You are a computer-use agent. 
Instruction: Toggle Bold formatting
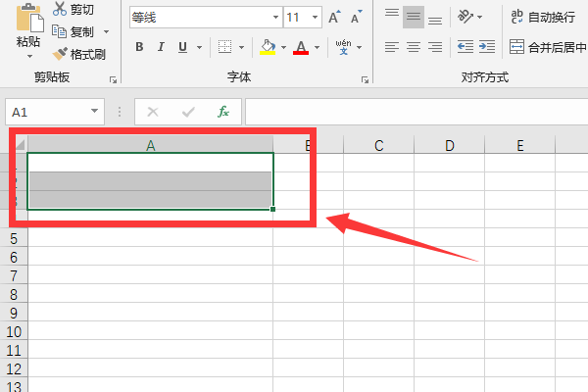click(139, 47)
